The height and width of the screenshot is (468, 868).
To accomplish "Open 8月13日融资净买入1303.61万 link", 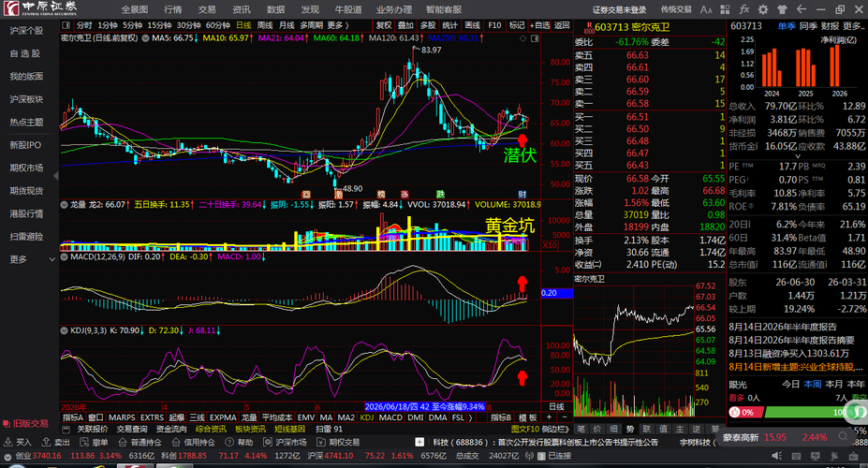I will pos(788,354).
